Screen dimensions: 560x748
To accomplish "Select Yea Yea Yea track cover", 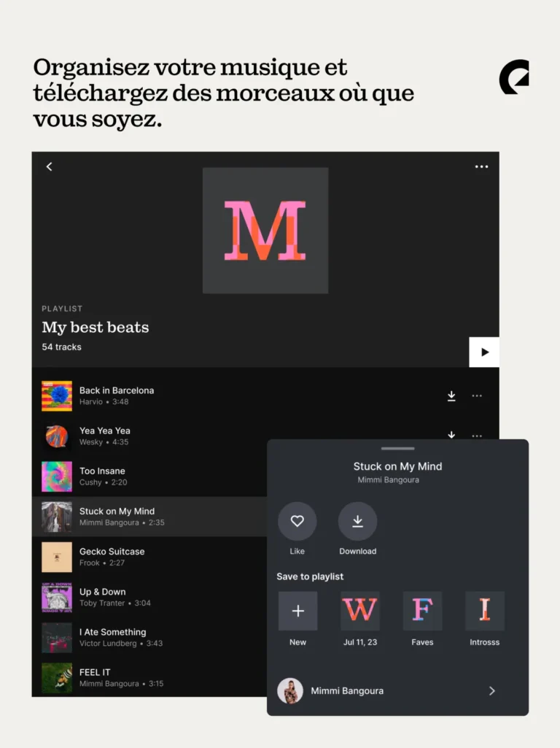I will [57, 436].
